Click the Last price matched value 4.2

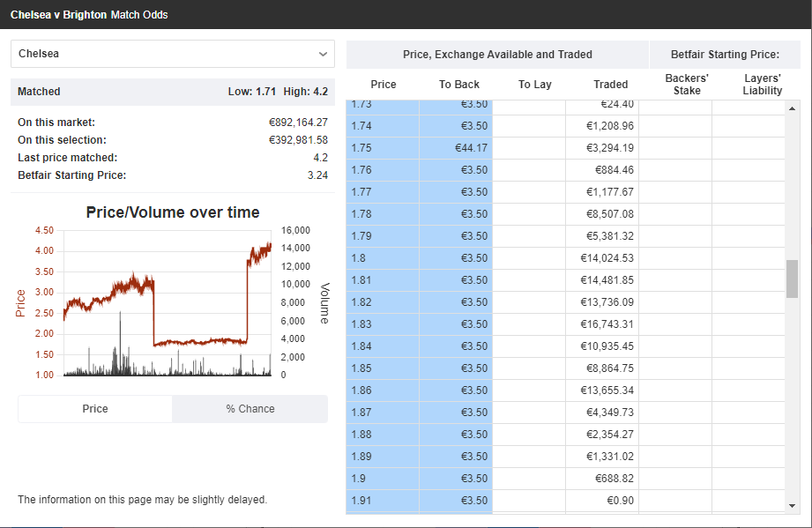pos(321,158)
